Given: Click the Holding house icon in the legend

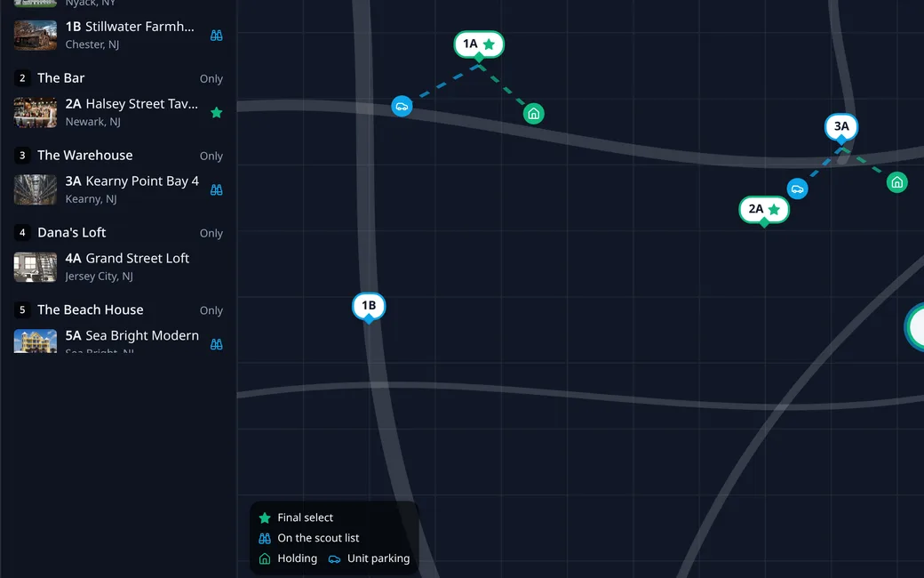Looking at the screenshot, I should click(265, 558).
